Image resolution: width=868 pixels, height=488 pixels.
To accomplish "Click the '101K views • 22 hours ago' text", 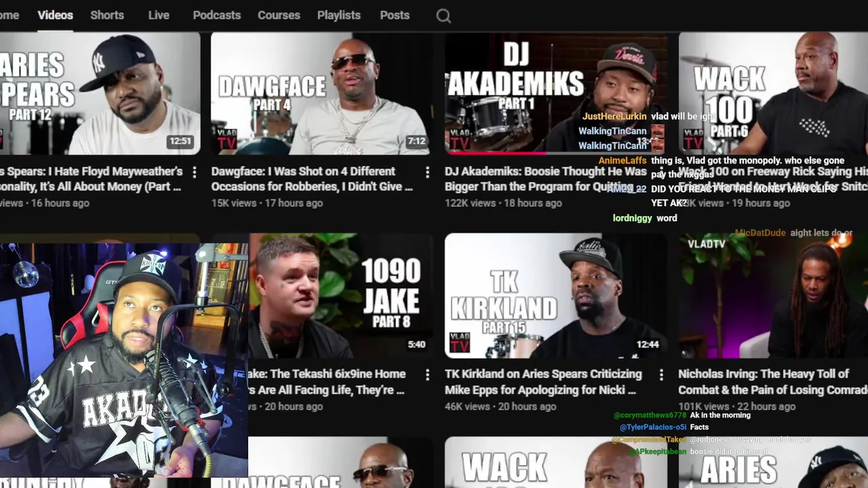I will (x=736, y=406).
